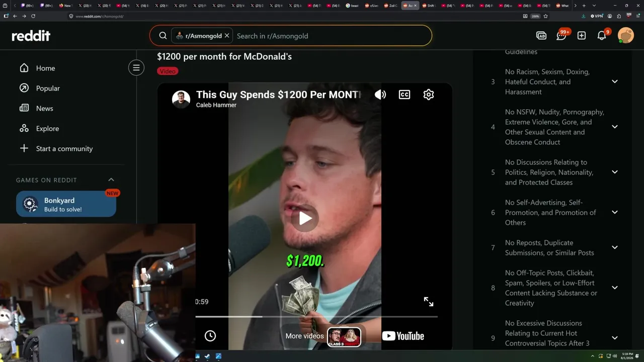Open video settings gear
This screenshot has height=362, width=644.
[429, 95]
